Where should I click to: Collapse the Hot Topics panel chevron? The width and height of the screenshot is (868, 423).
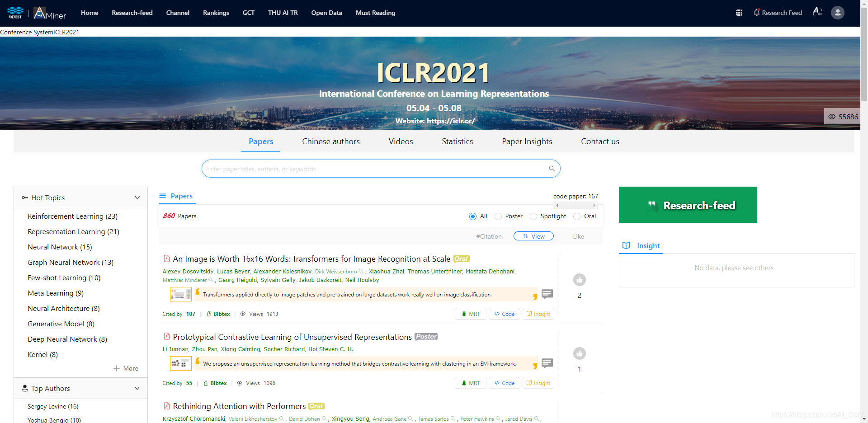point(137,197)
